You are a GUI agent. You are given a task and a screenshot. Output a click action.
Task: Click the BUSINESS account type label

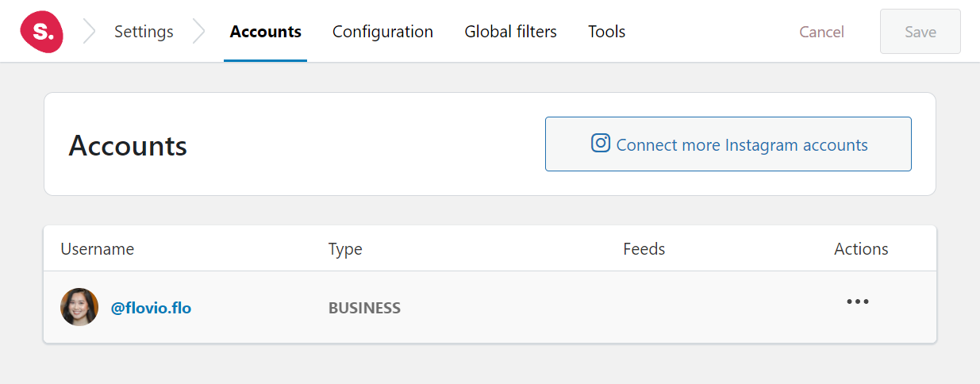(365, 308)
